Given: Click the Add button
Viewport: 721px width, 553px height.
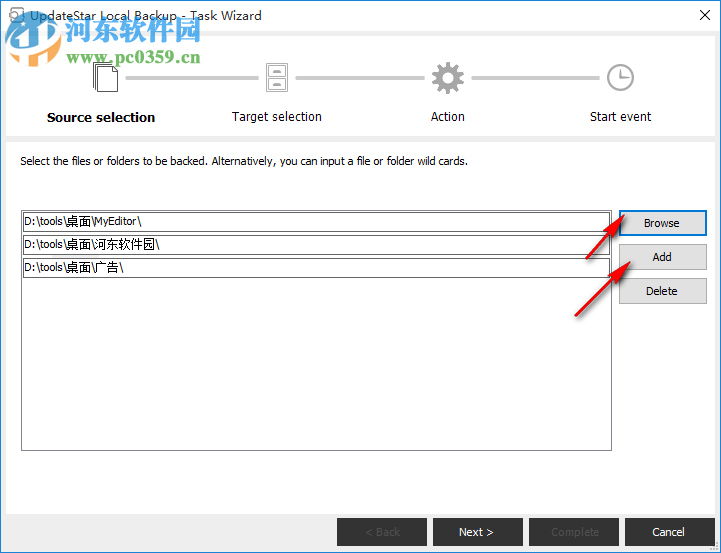Looking at the screenshot, I should coord(663,257).
